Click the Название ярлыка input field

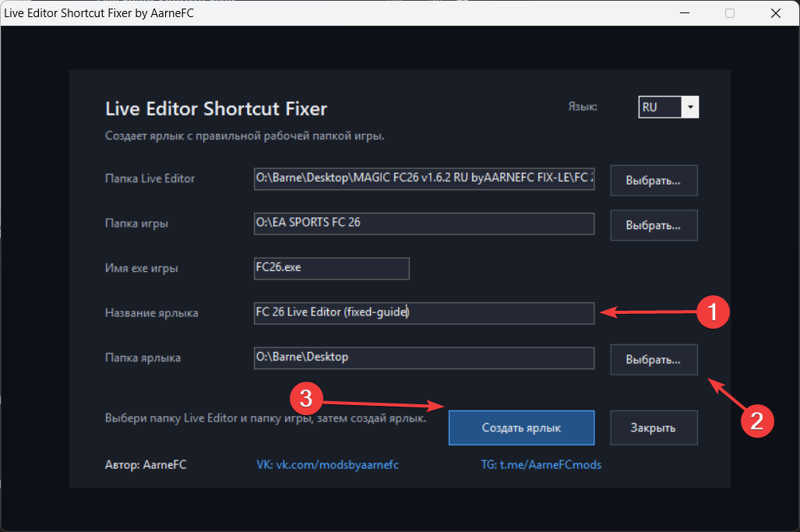click(424, 313)
